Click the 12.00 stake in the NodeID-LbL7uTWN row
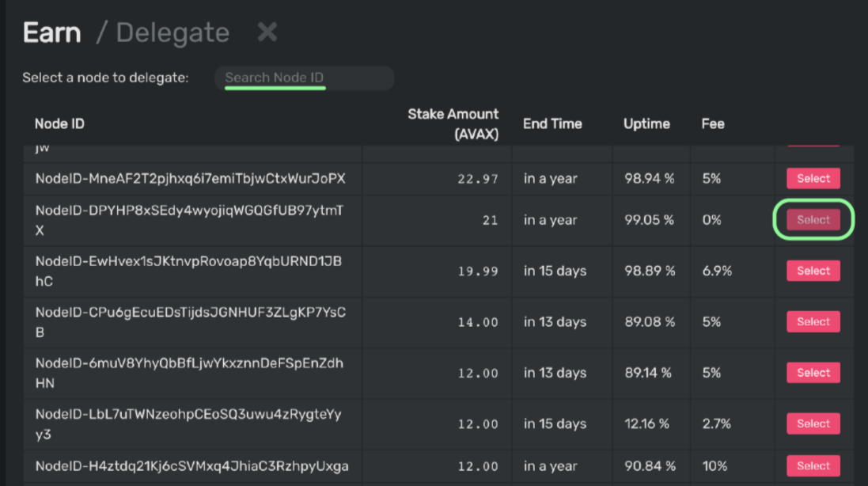The image size is (868, 486). (x=478, y=424)
